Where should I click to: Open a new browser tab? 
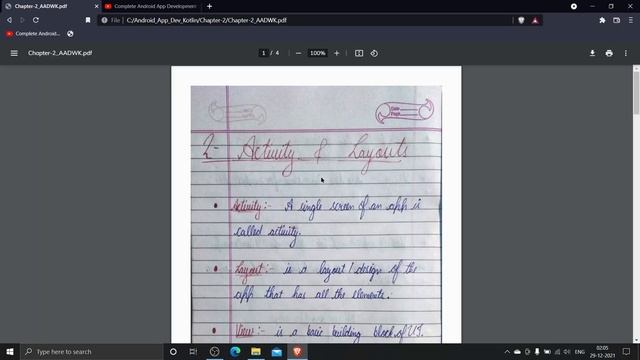pyautogui.click(x=209, y=6)
